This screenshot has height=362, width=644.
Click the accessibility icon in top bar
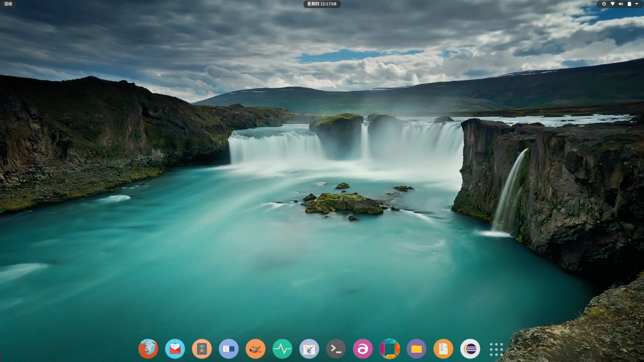604,4
